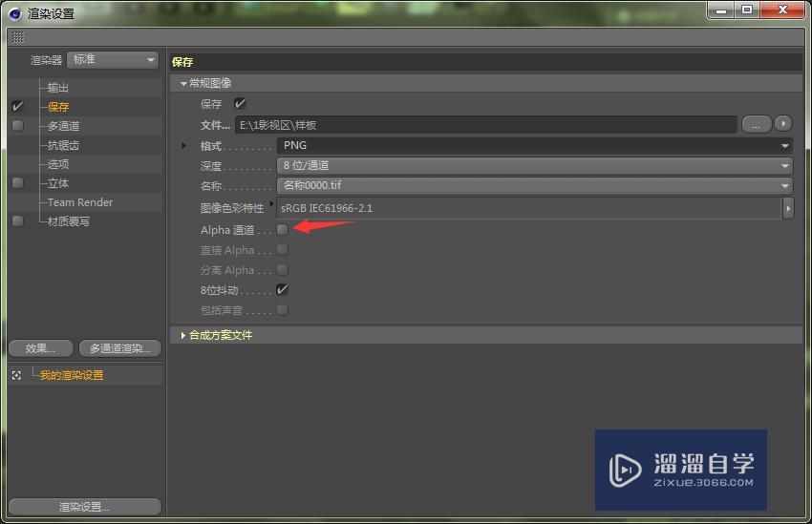Click the round arrow button next to file path
Viewport: 812px width, 524px height.
(783, 124)
